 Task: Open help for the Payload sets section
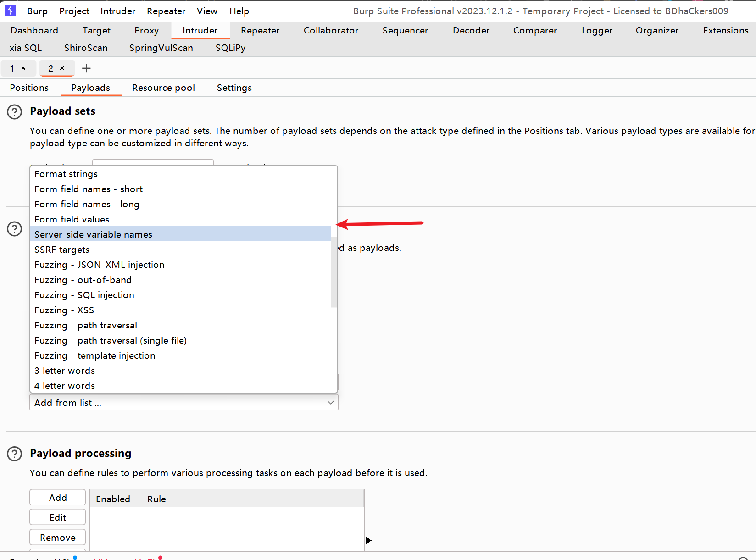coord(14,111)
